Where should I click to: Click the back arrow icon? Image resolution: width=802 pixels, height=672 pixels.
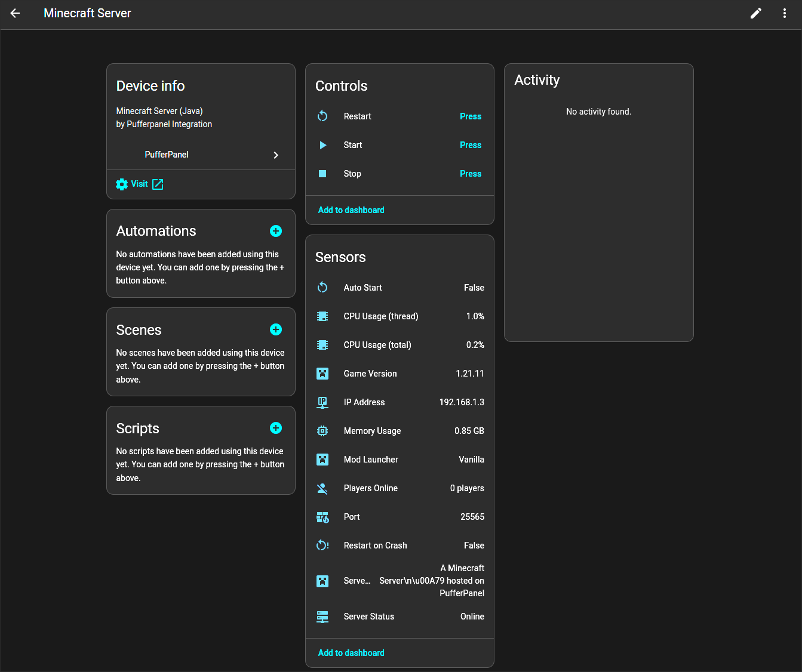point(16,13)
